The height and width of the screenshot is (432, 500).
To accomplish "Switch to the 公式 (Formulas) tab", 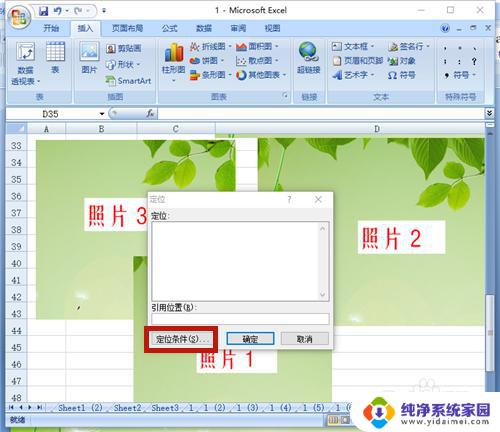I will click(x=170, y=28).
